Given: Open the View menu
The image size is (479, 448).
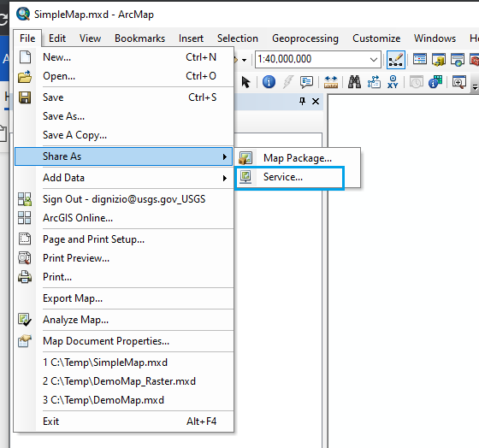Looking at the screenshot, I should [90, 38].
